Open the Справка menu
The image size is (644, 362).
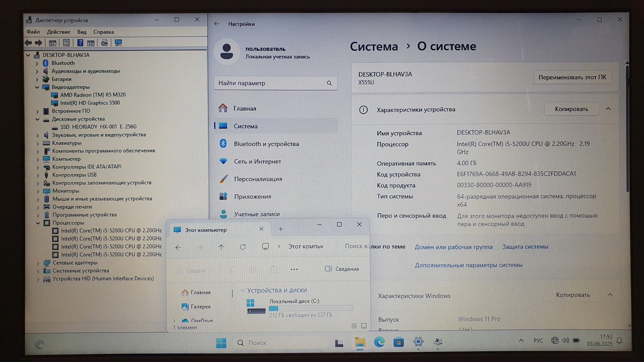pos(103,32)
